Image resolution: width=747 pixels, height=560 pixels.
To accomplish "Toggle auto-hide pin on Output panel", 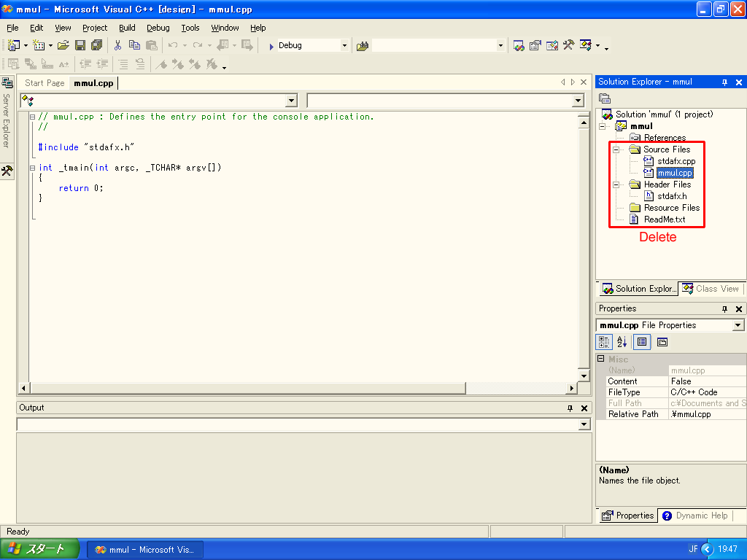I will [570, 408].
